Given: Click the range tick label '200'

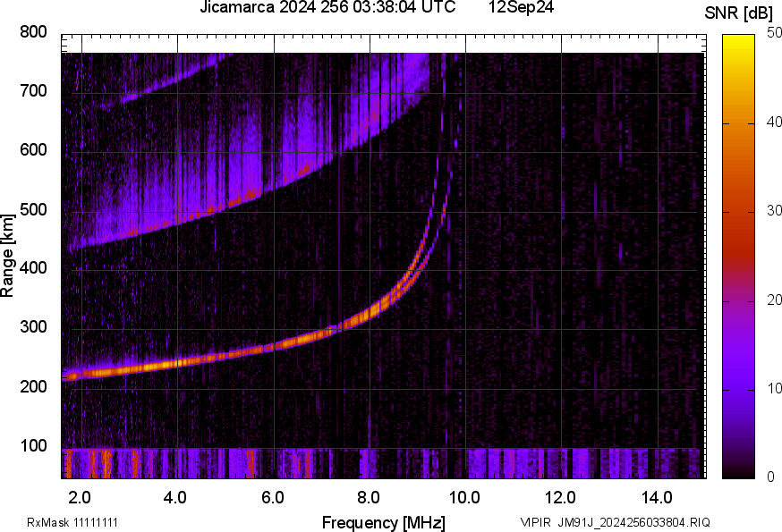Looking at the screenshot, I should [33, 386].
